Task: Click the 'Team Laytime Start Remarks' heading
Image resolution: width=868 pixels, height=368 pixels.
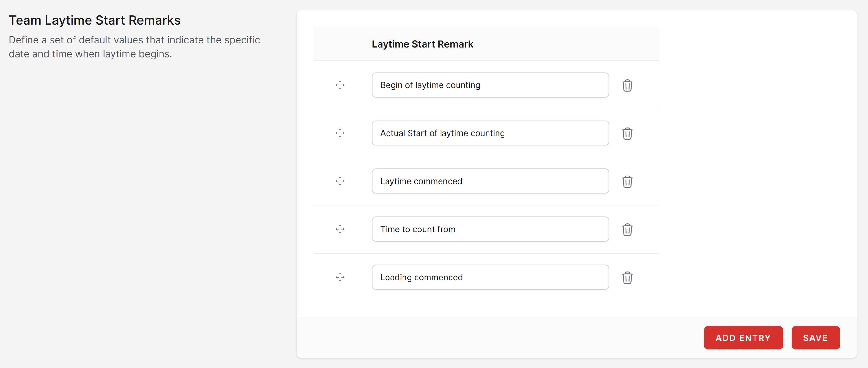Action: (x=94, y=20)
